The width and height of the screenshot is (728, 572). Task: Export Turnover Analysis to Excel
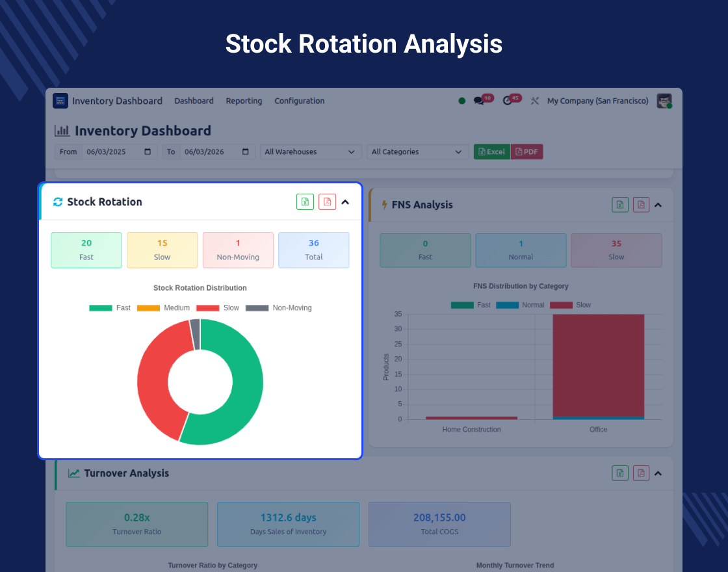pyautogui.click(x=620, y=473)
